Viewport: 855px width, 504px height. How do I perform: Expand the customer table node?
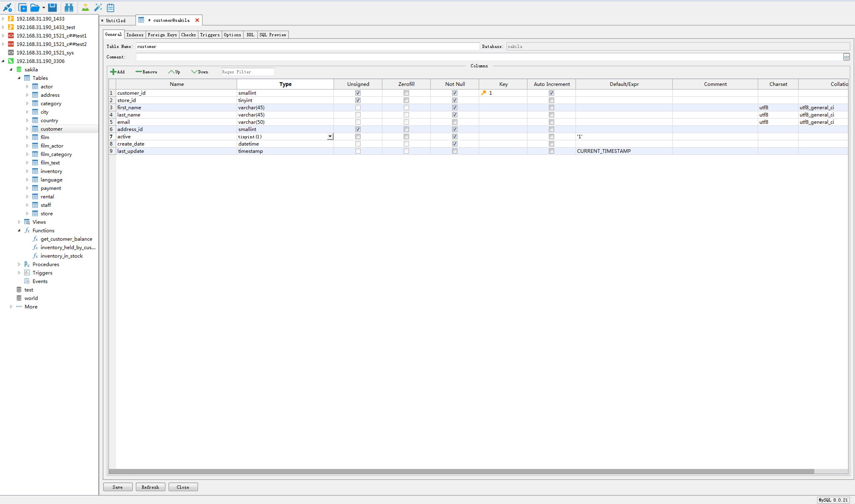click(28, 129)
